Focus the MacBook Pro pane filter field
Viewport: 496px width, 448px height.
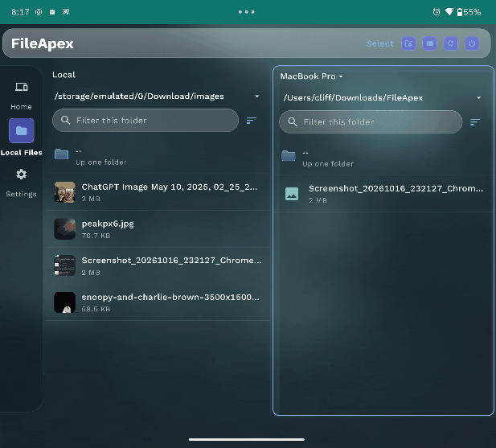[371, 121]
